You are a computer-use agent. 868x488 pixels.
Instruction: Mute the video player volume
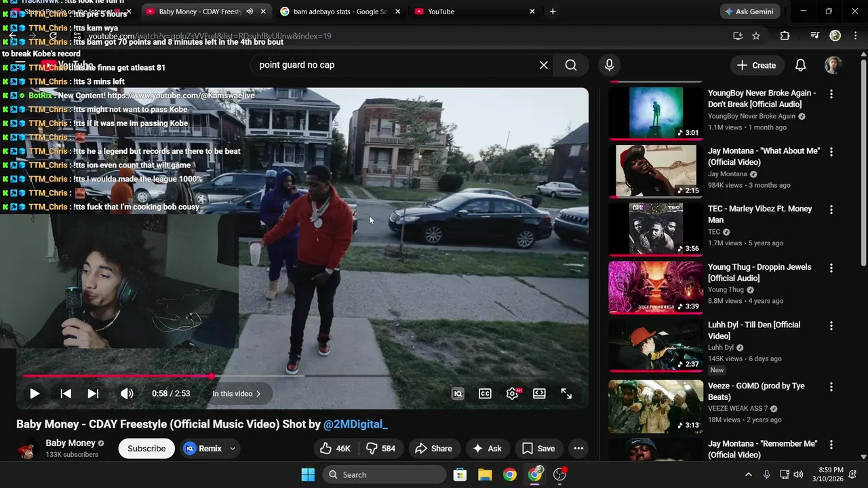pyautogui.click(x=127, y=394)
